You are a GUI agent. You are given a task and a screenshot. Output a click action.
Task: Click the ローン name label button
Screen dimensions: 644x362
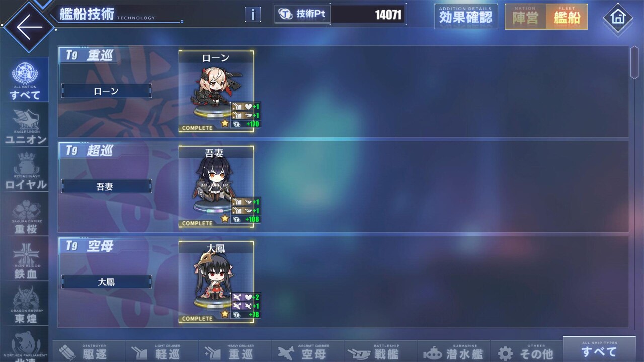click(106, 91)
